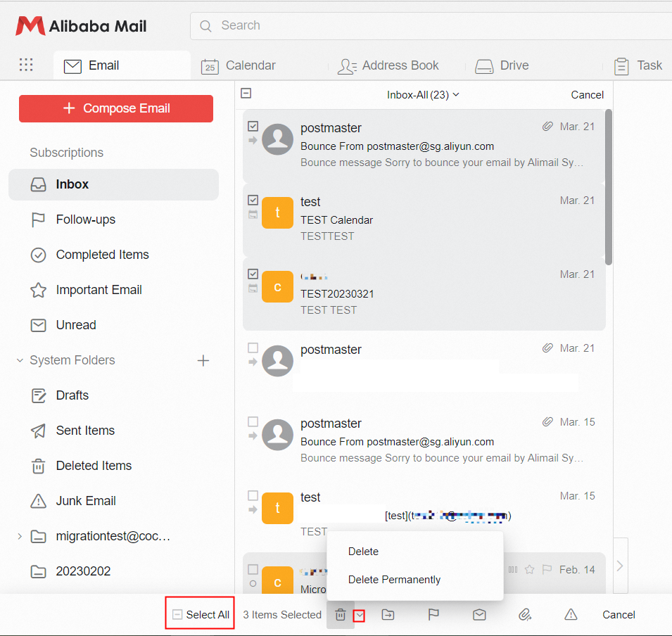The height and width of the screenshot is (636, 672).
Task: Click the attachment icon on the Mar. 15 postmaster email
Action: point(547,421)
